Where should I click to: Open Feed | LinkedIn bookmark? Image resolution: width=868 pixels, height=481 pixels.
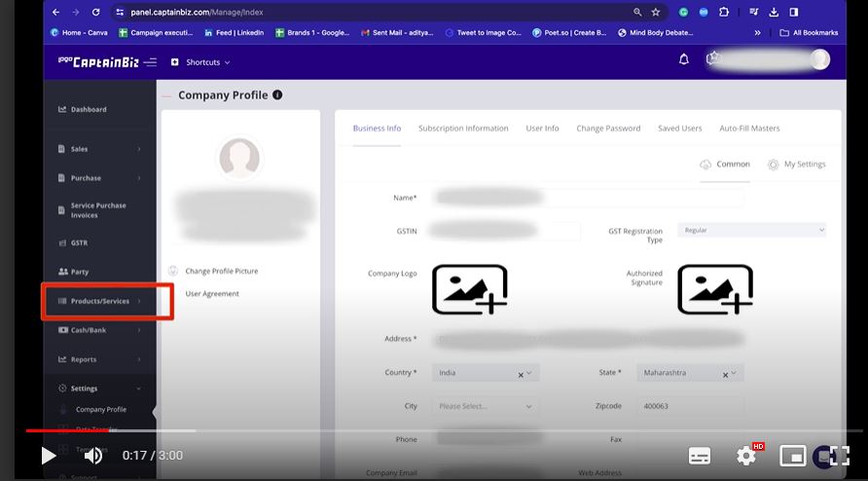(235, 33)
